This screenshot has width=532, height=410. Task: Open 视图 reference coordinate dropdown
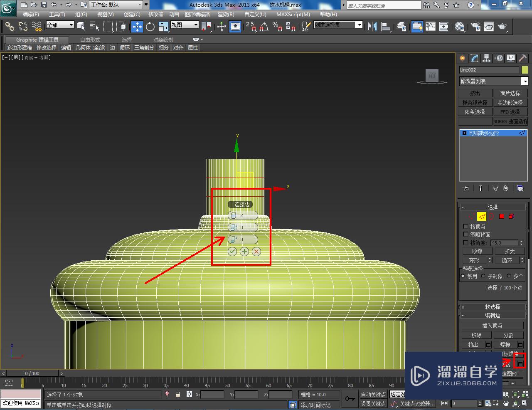pyautogui.click(x=185, y=25)
